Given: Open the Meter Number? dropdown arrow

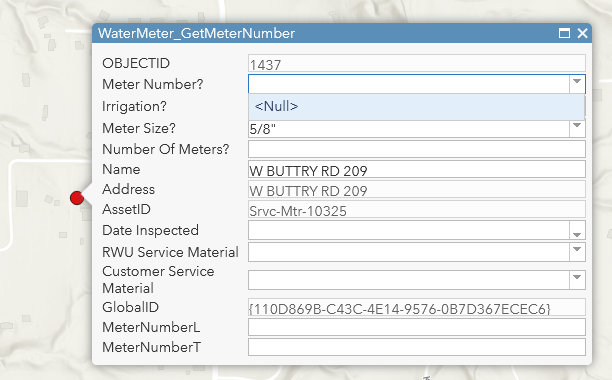Looking at the screenshot, I should [x=577, y=83].
